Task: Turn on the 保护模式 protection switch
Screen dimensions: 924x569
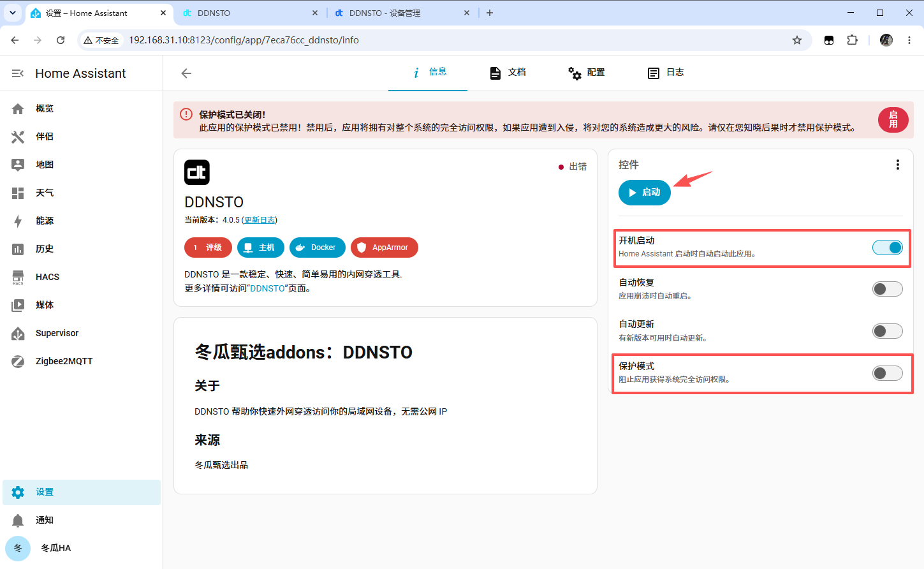Action: (x=888, y=373)
